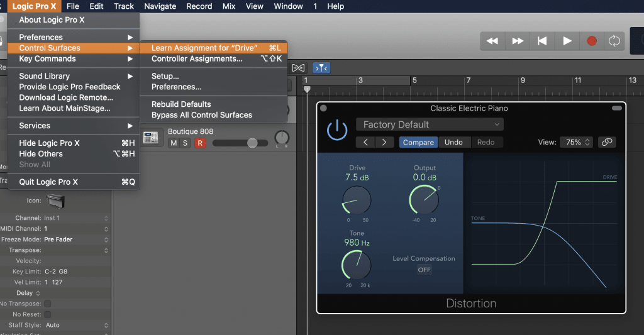Select Provide Logic Pro Feedback
The height and width of the screenshot is (335, 644).
(74, 87)
